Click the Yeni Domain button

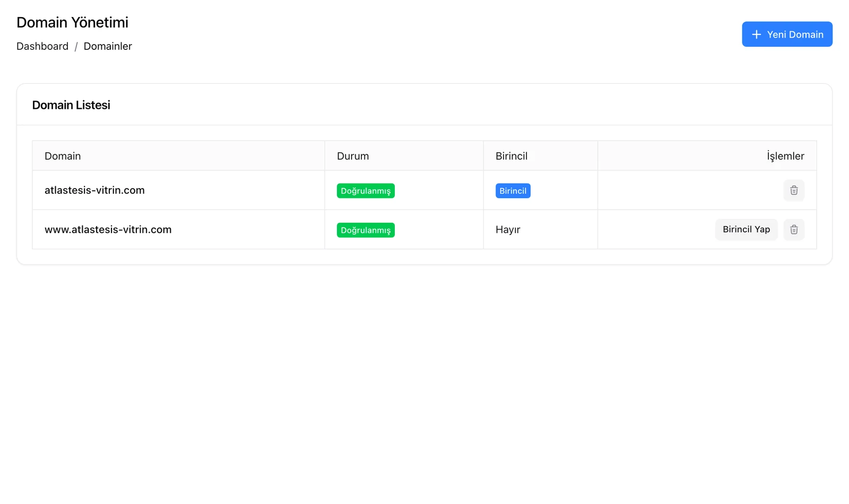pyautogui.click(x=787, y=34)
